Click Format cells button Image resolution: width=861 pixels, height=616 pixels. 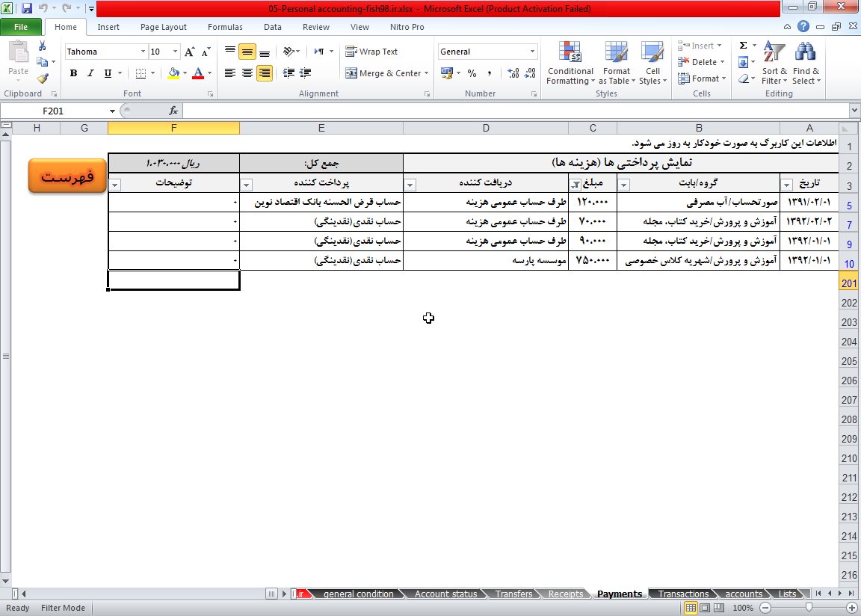(x=701, y=78)
